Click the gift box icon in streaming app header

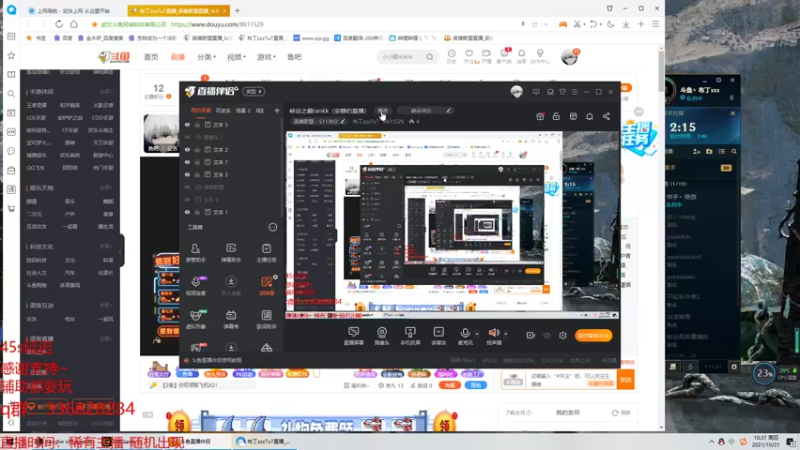pyautogui.click(x=540, y=116)
